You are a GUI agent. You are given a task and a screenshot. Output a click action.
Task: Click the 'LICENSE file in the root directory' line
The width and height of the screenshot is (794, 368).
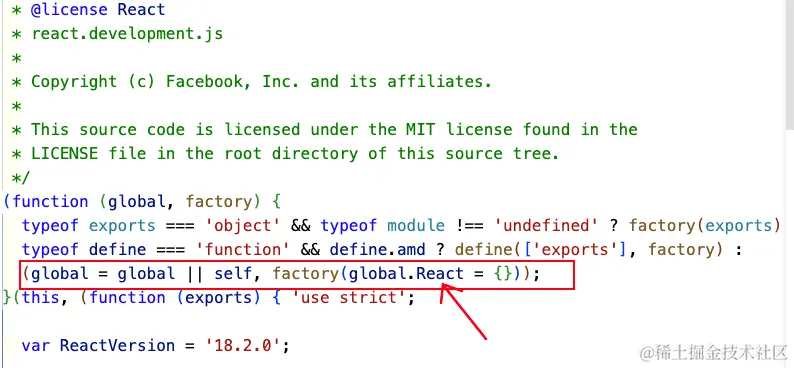(285, 153)
